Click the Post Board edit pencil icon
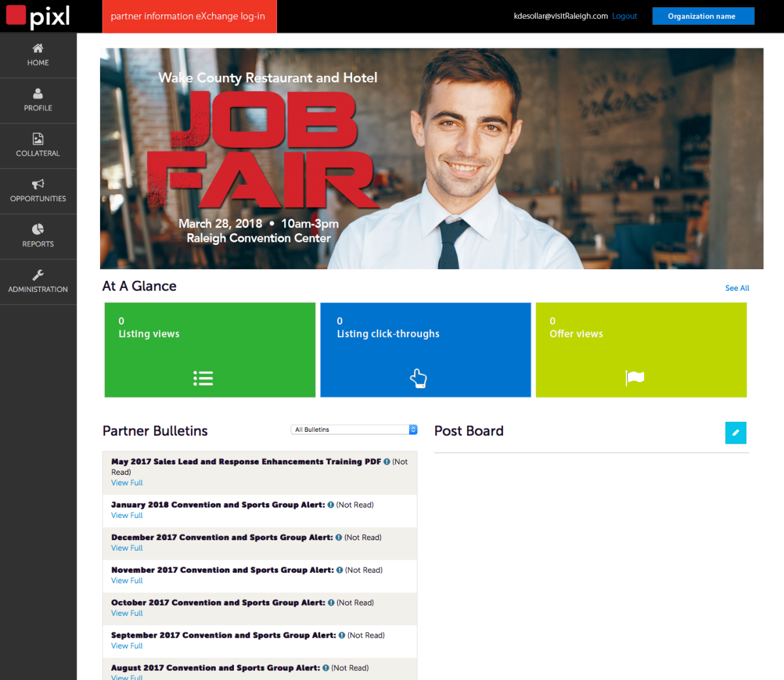Image resolution: width=784 pixels, height=680 pixels. 736,432
